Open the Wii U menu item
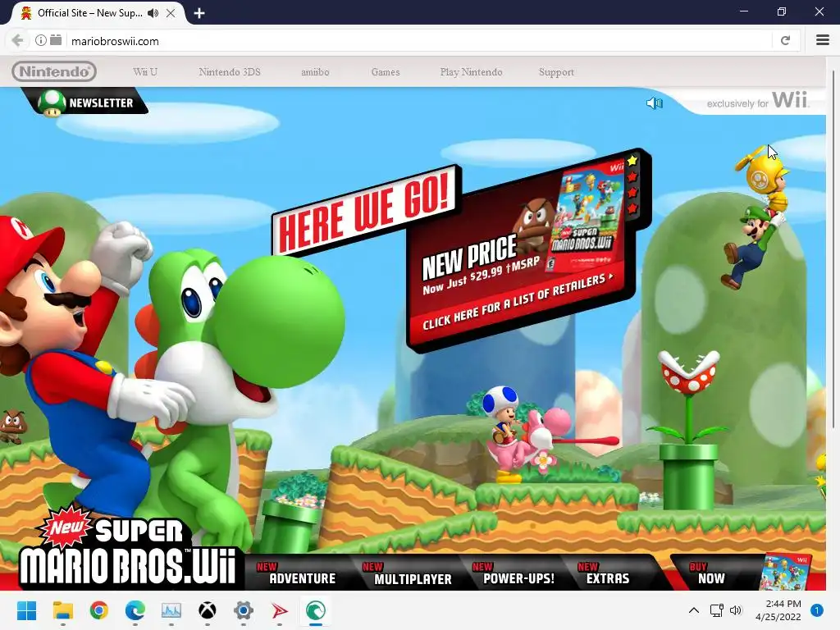Screen dimensions: 840x630 [145, 72]
